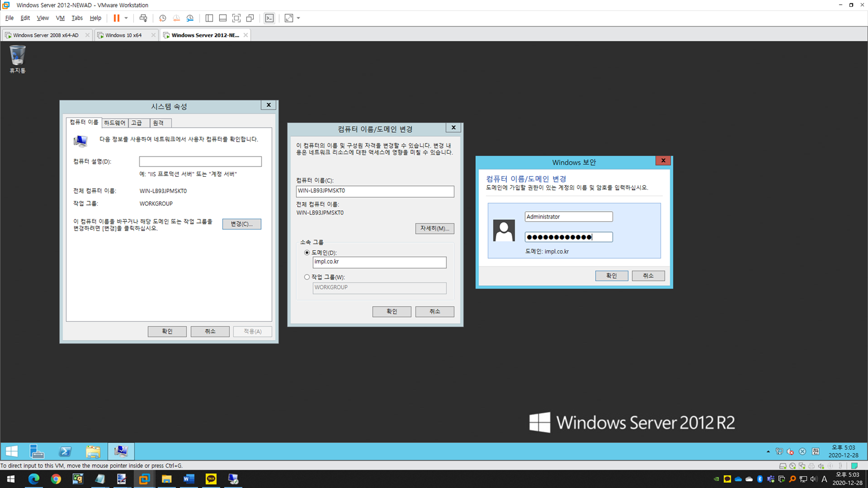
Task: Open the snapshot manager icon
Action: click(190, 18)
